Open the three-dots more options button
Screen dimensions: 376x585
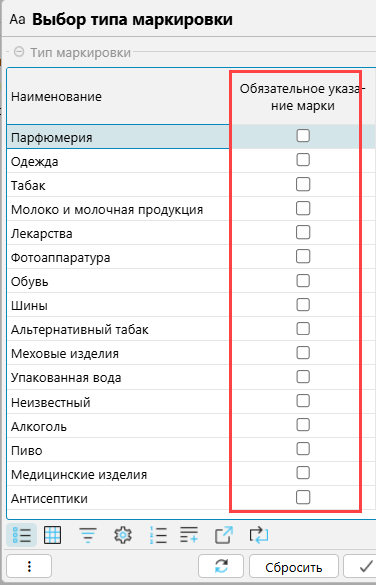[x=29, y=566]
